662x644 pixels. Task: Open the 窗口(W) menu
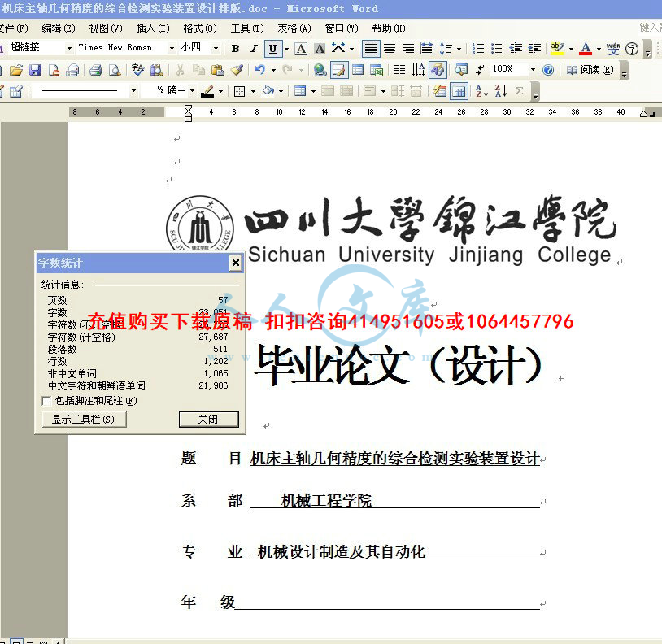point(342,28)
